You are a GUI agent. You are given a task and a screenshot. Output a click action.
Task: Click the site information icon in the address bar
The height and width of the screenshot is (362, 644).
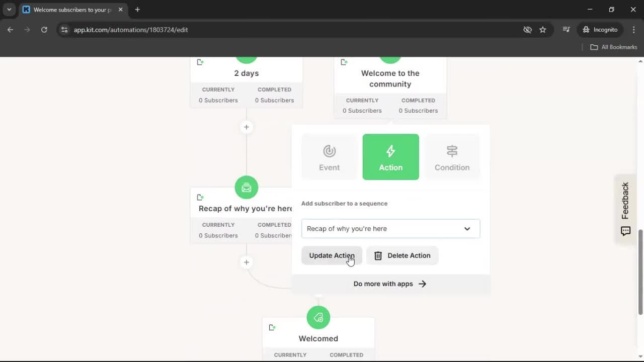[x=64, y=30]
